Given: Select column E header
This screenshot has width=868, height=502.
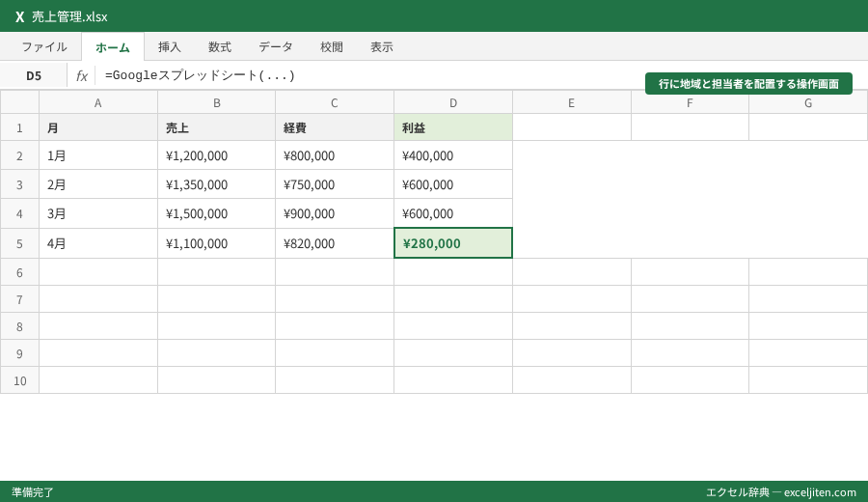Looking at the screenshot, I should [x=572, y=102].
